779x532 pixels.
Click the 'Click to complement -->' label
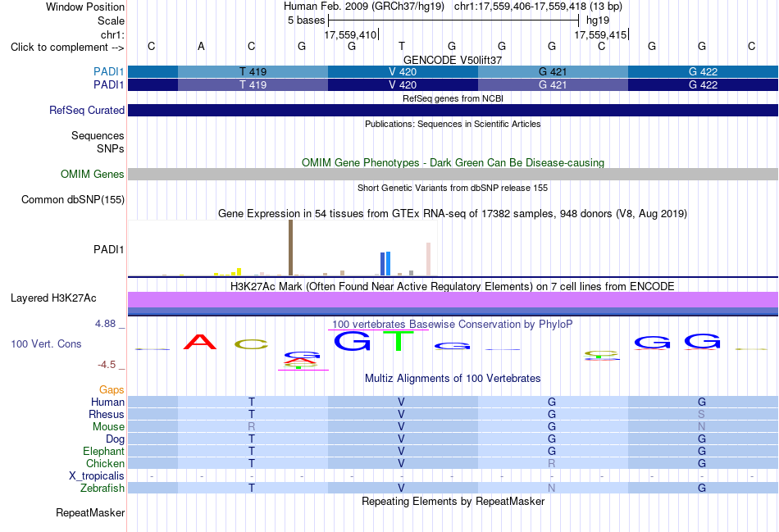click(67, 48)
